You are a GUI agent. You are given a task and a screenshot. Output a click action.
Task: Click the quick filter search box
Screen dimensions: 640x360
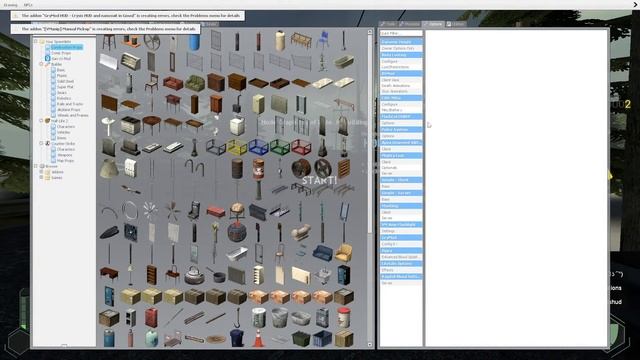click(401, 33)
